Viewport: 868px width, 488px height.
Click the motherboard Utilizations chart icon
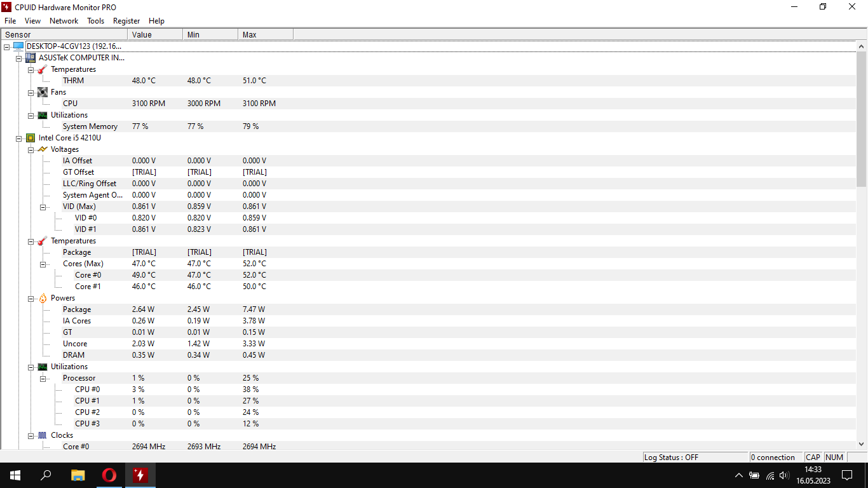click(x=43, y=115)
